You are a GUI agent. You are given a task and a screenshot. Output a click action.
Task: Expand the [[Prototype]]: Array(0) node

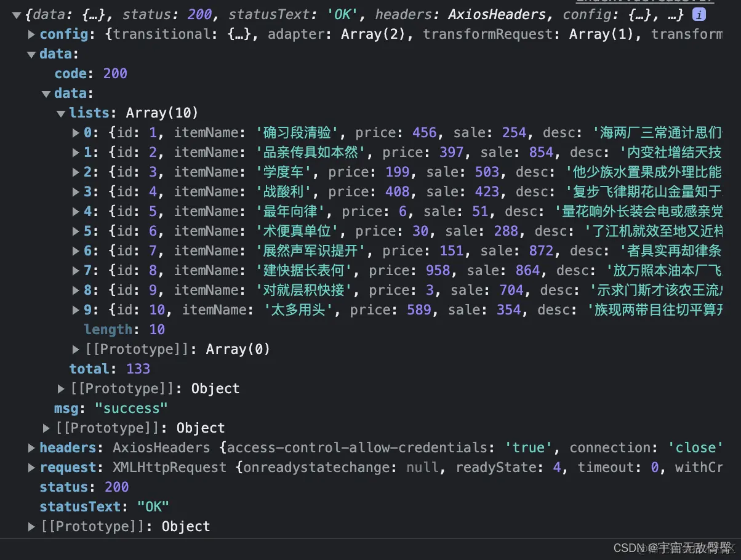click(76, 350)
